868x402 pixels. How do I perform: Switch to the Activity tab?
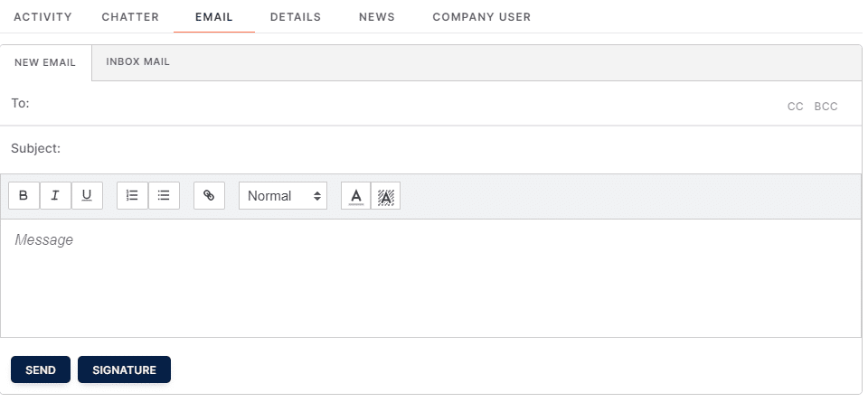[x=42, y=17]
